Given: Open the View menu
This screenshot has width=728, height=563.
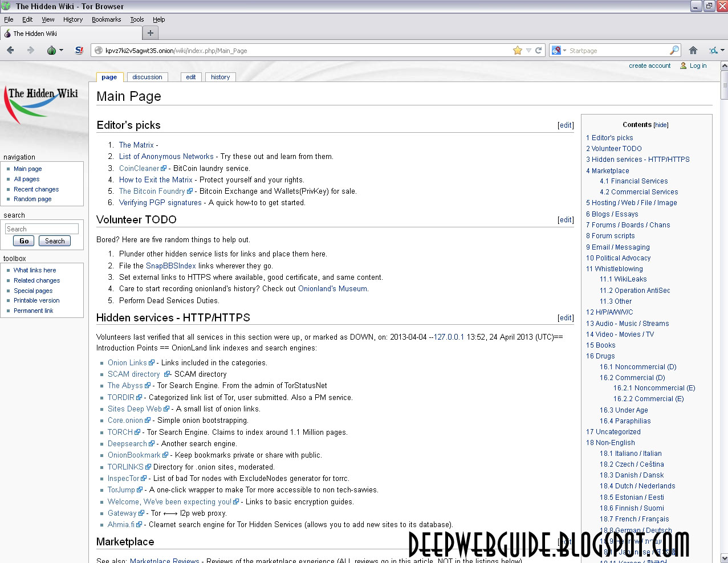Looking at the screenshot, I should [48, 19].
